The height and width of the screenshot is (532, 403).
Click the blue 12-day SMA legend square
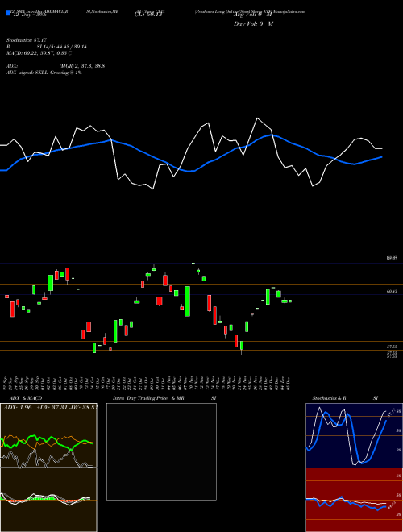8,14
